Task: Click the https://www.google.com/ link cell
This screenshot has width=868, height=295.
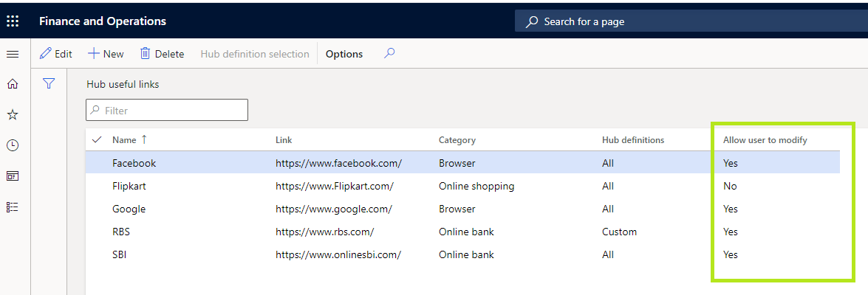Action: [x=334, y=209]
